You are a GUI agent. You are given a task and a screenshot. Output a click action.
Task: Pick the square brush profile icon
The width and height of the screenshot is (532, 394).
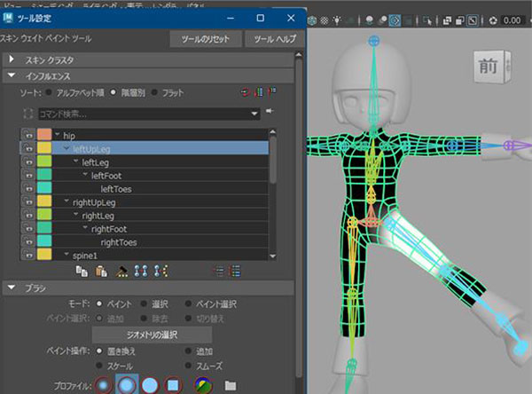pos(175,384)
